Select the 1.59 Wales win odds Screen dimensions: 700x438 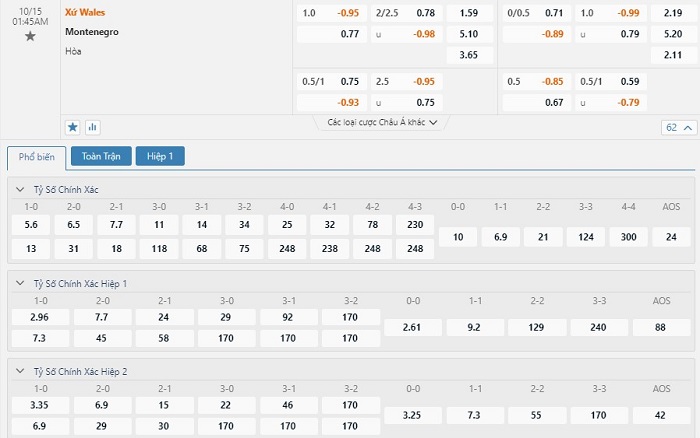point(469,13)
